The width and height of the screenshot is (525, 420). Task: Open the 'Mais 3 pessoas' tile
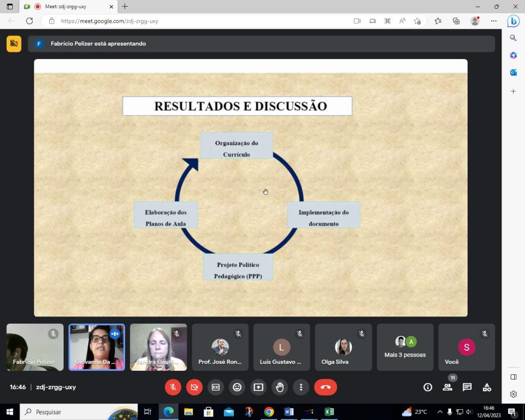click(x=405, y=347)
